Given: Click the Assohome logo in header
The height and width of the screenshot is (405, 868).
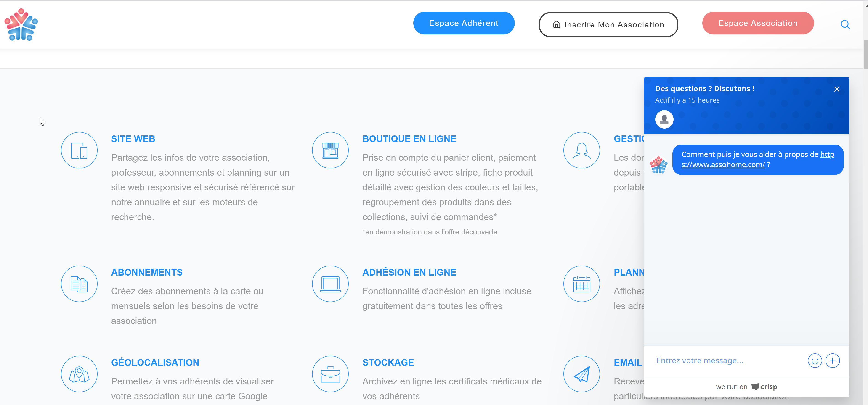Looking at the screenshot, I should click(x=21, y=25).
